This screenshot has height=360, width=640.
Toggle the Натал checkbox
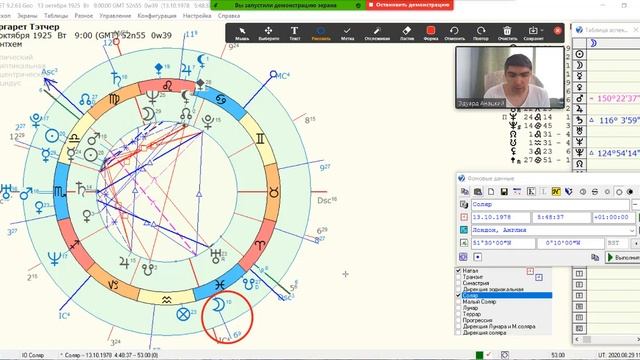(x=458, y=271)
